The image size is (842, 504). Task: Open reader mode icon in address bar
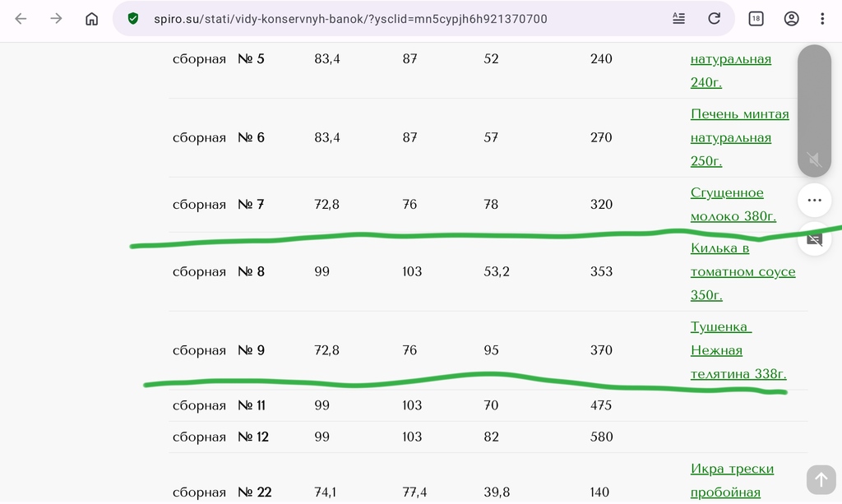pos(678,19)
